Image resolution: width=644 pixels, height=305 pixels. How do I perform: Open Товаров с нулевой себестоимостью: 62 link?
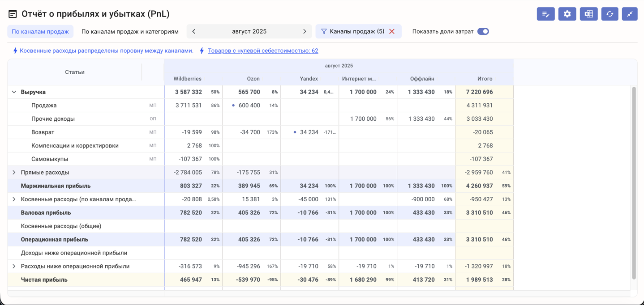263,51
